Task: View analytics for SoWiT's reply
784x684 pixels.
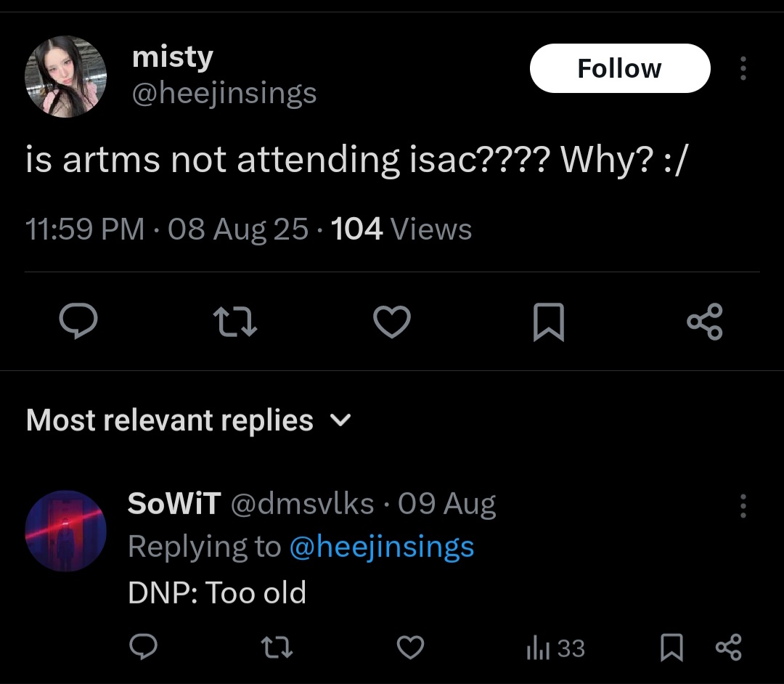Action: coord(555,648)
